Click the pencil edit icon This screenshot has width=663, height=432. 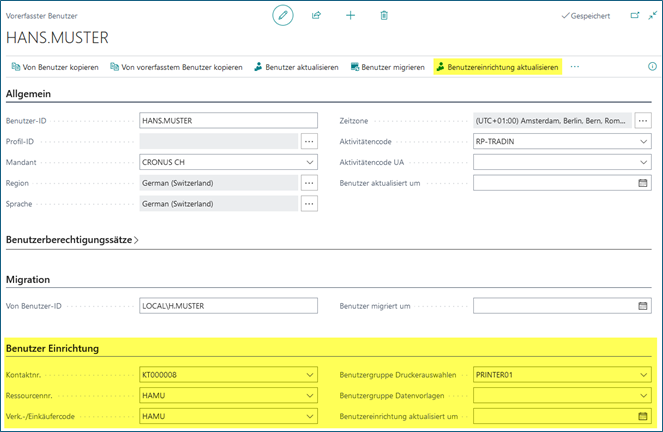[283, 16]
